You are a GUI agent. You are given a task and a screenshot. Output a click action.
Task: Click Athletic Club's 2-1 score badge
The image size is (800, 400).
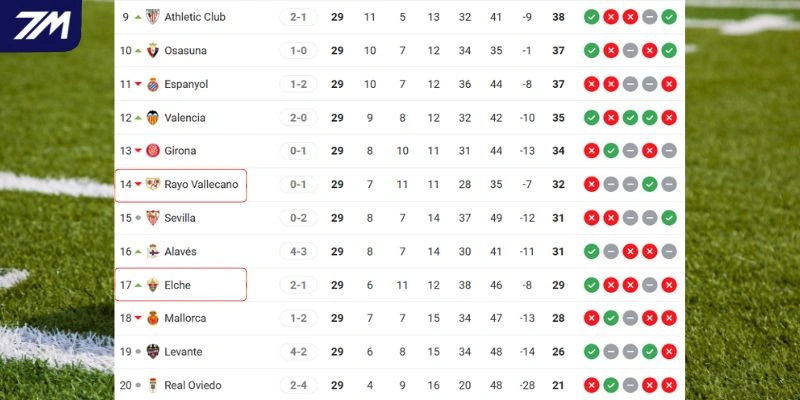(298, 17)
